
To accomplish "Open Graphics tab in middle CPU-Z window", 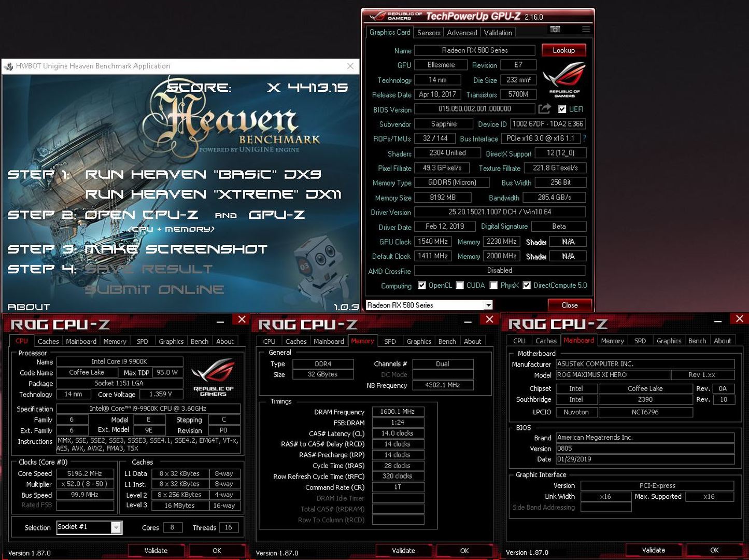I will pyautogui.click(x=419, y=341).
